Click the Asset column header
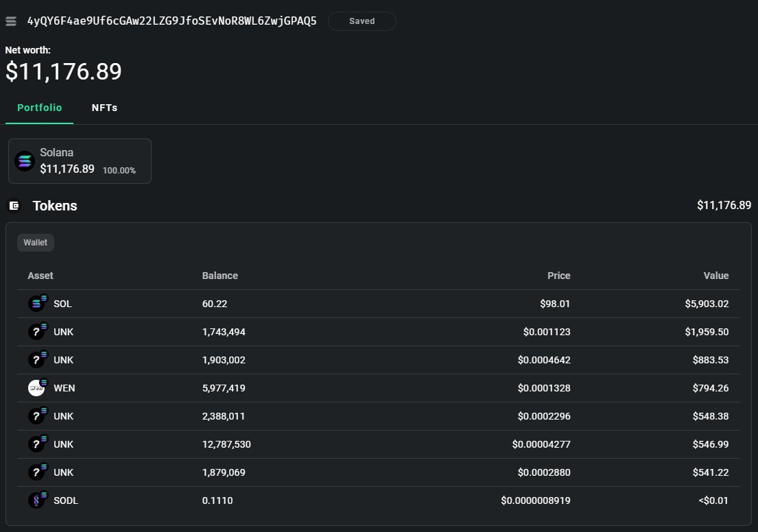The image size is (758, 532). (40, 276)
